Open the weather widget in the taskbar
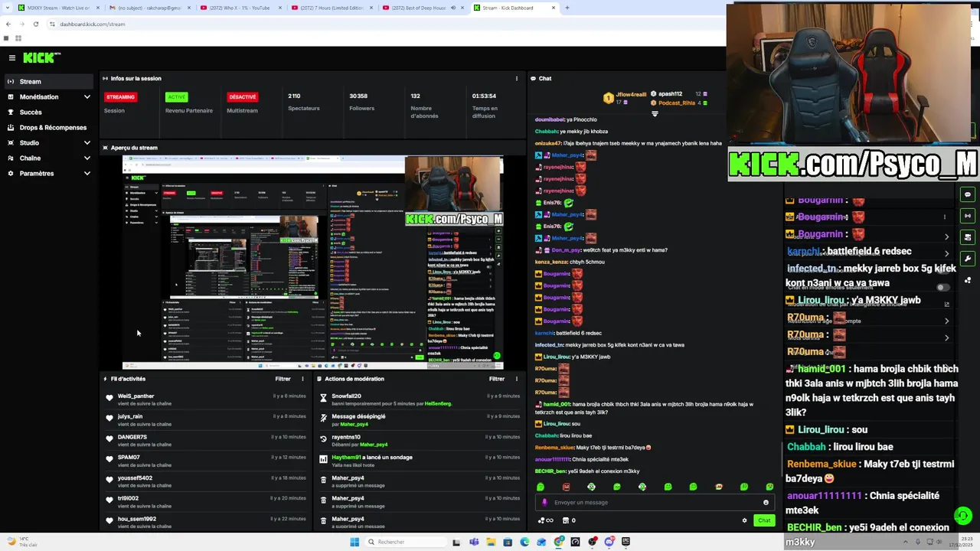 (21, 542)
